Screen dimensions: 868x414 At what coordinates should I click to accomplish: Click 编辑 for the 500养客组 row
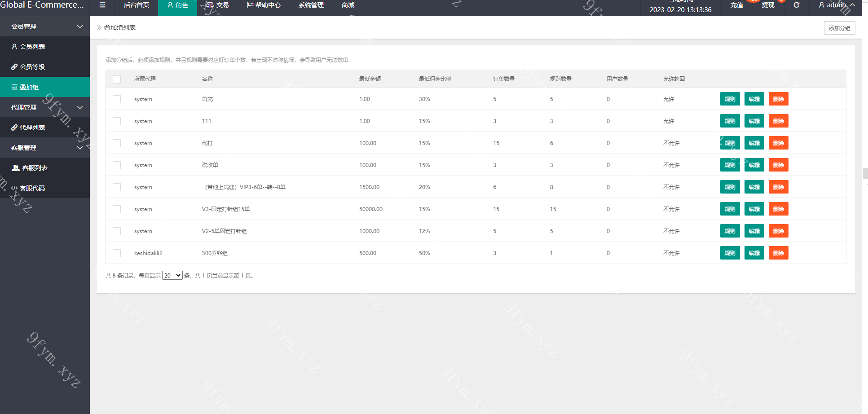click(x=754, y=253)
